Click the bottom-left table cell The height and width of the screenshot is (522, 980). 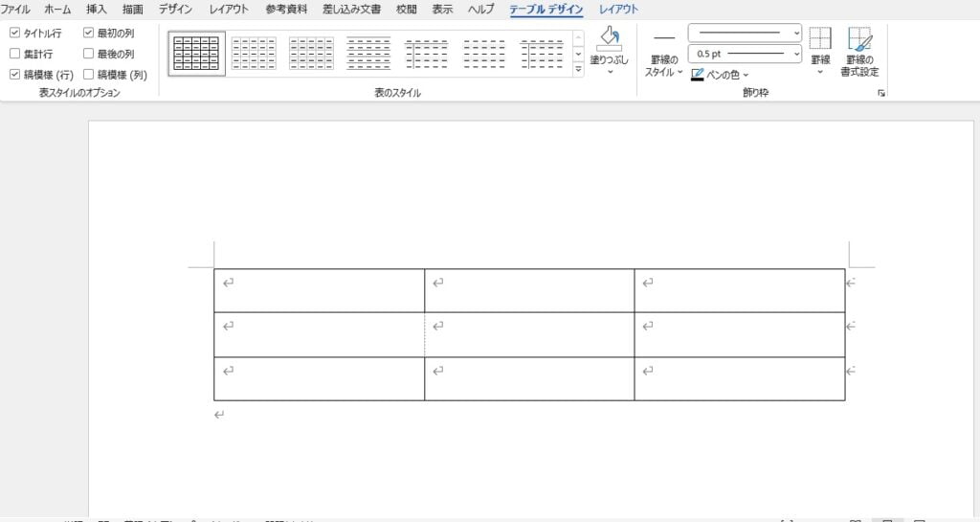319,379
